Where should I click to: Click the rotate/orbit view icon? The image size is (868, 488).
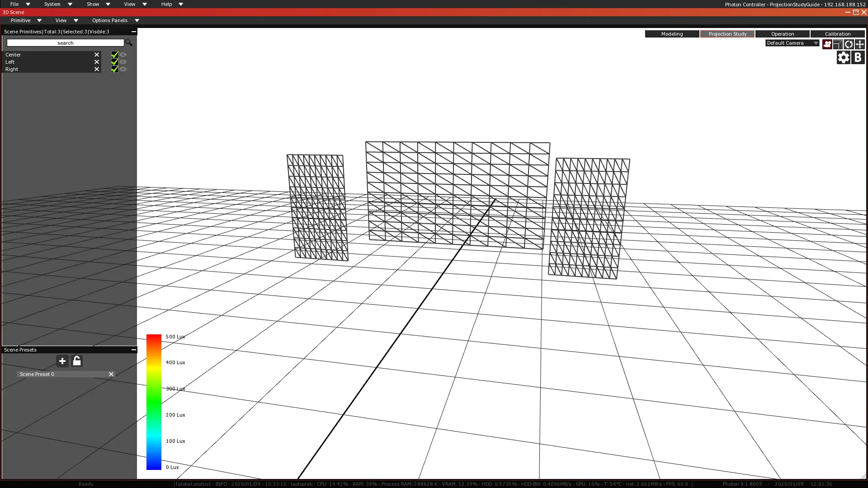pos(849,44)
